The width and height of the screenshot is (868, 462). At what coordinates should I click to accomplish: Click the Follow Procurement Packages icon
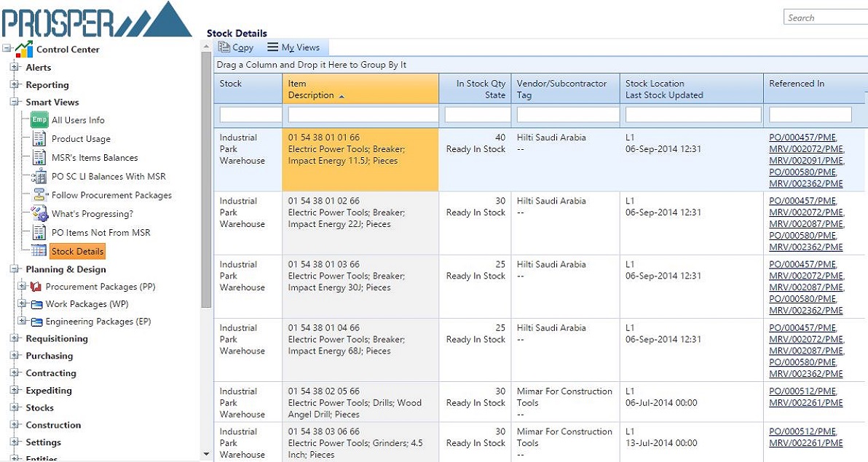[x=39, y=195]
